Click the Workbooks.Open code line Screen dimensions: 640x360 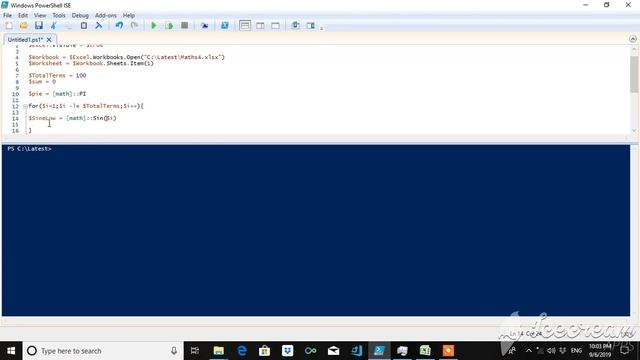point(127,57)
